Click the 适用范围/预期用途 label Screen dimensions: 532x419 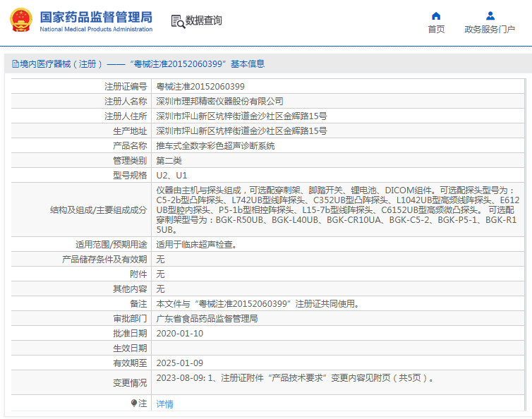tap(111, 244)
